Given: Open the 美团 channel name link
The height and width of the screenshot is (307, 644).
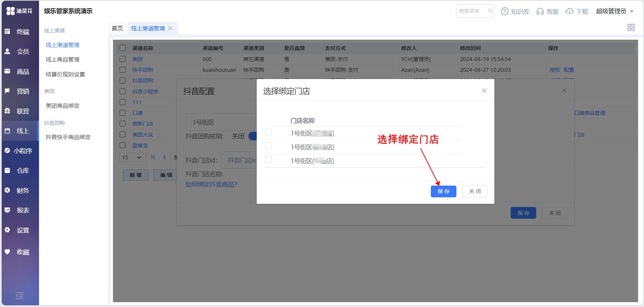Looking at the screenshot, I should 138,59.
